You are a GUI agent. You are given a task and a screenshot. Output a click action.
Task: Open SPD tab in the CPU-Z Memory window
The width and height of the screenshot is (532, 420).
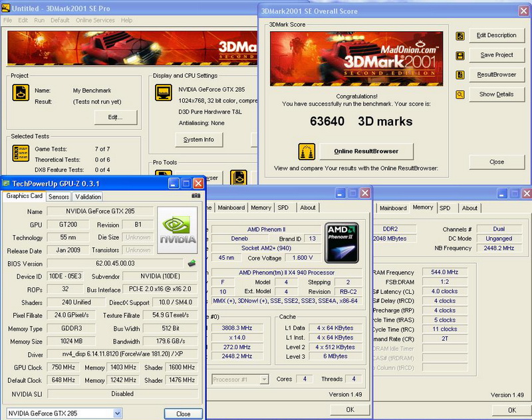click(445, 208)
